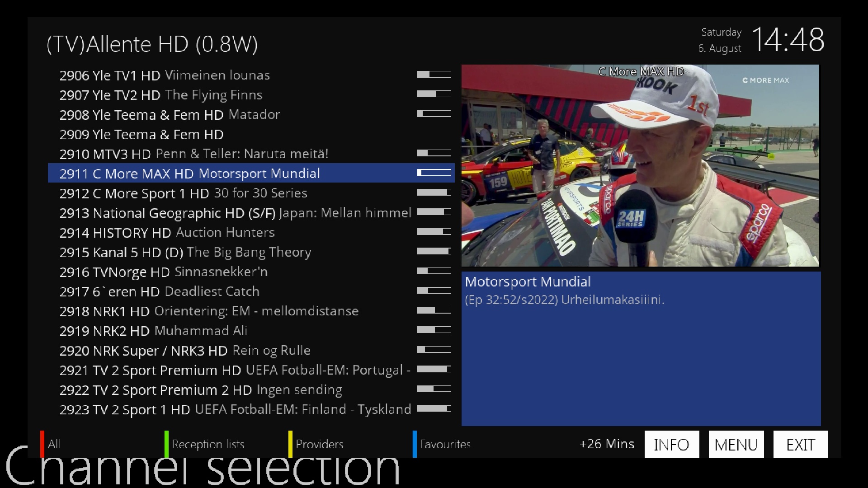Click progress bar for HISTORY HD
Viewport: 868px width, 488px height.
tap(434, 231)
